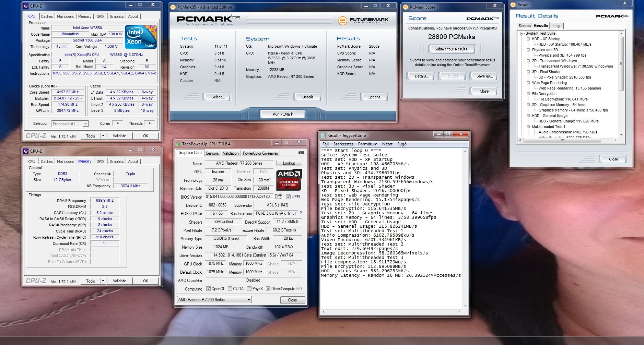This screenshot has height=345, width=644.
Task: Click Submit Your Results... button
Action: (452, 49)
